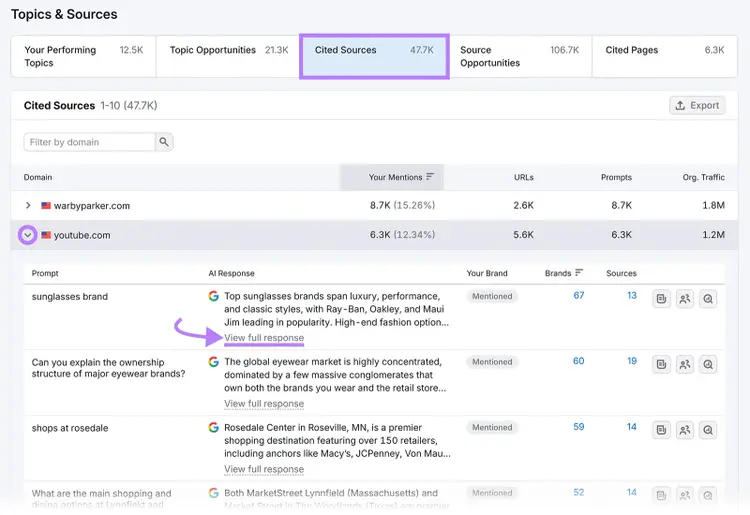Click magnifier icon for shops at rosedale row
Viewport: 750px width, 515px height.
708,430
